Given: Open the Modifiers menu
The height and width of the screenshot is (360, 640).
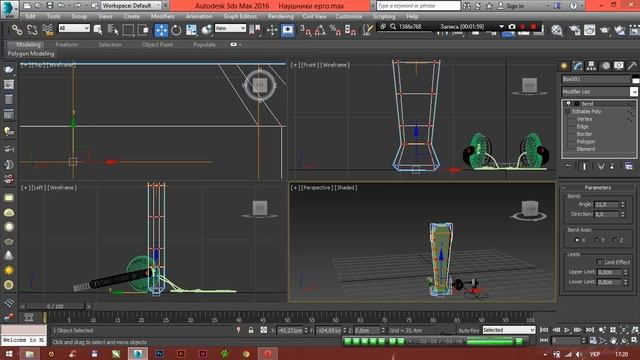Looking at the screenshot, I should [162, 17].
